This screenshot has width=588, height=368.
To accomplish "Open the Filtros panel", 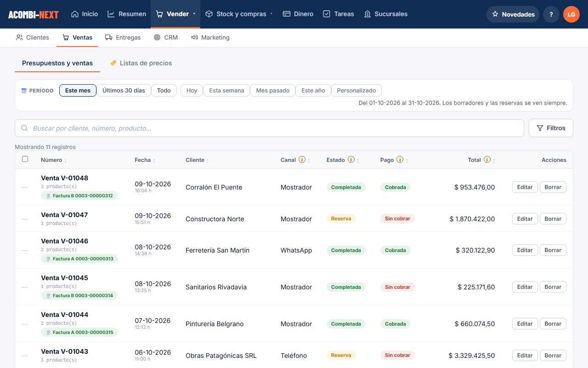I will coord(551,128).
